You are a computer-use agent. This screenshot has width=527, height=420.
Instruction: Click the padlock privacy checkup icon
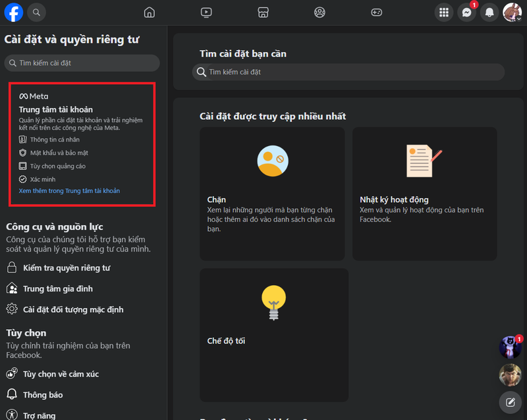coord(12,267)
